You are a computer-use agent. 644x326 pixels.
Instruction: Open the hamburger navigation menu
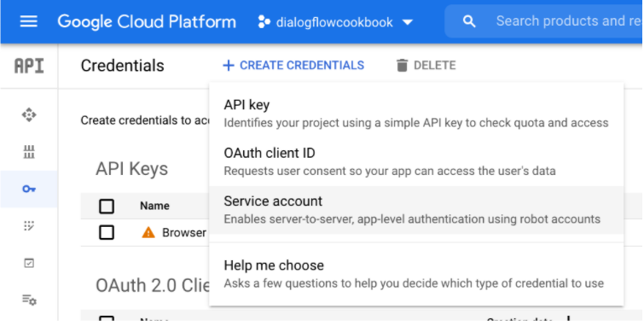(x=29, y=21)
